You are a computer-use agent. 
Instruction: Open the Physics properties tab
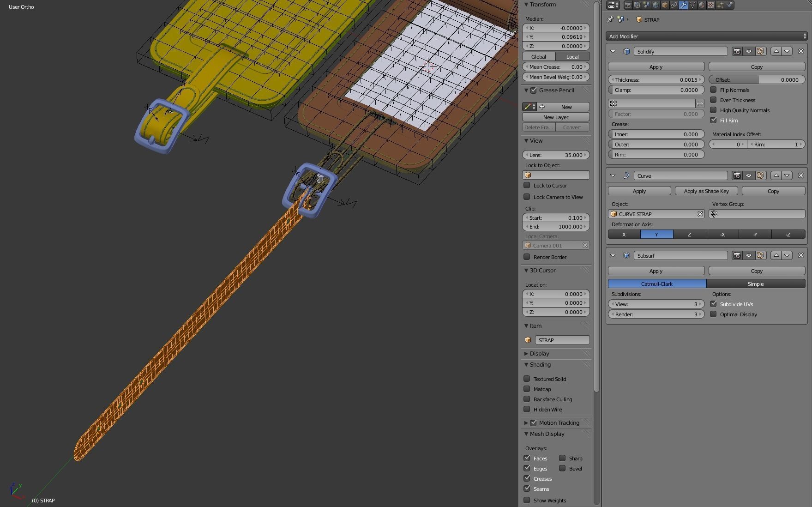pos(729,5)
